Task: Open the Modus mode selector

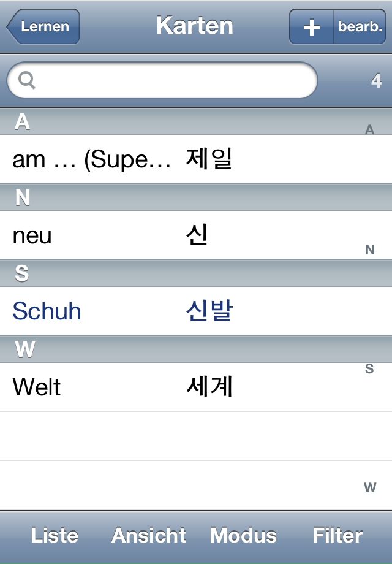Action: coord(243,535)
